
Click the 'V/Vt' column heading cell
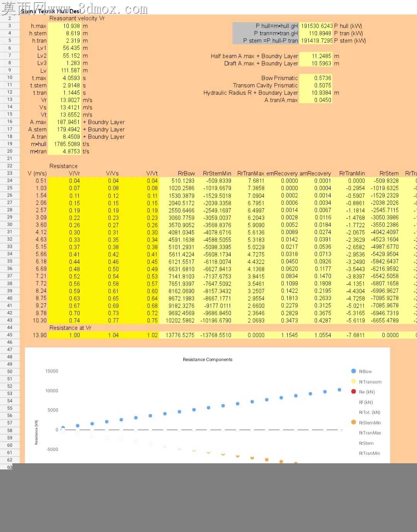point(152,173)
